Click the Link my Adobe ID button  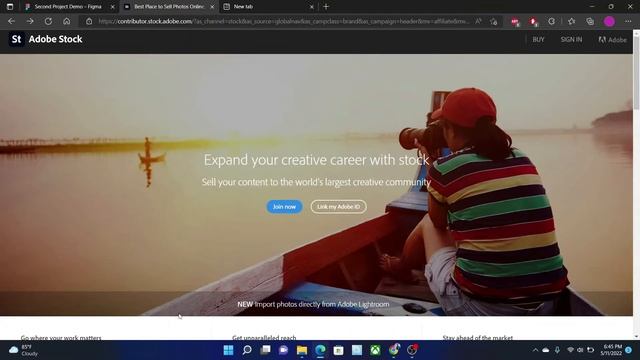point(338,207)
